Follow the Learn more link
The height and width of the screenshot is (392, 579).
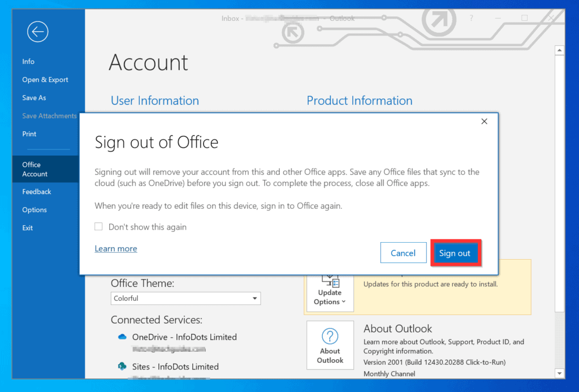116,249
